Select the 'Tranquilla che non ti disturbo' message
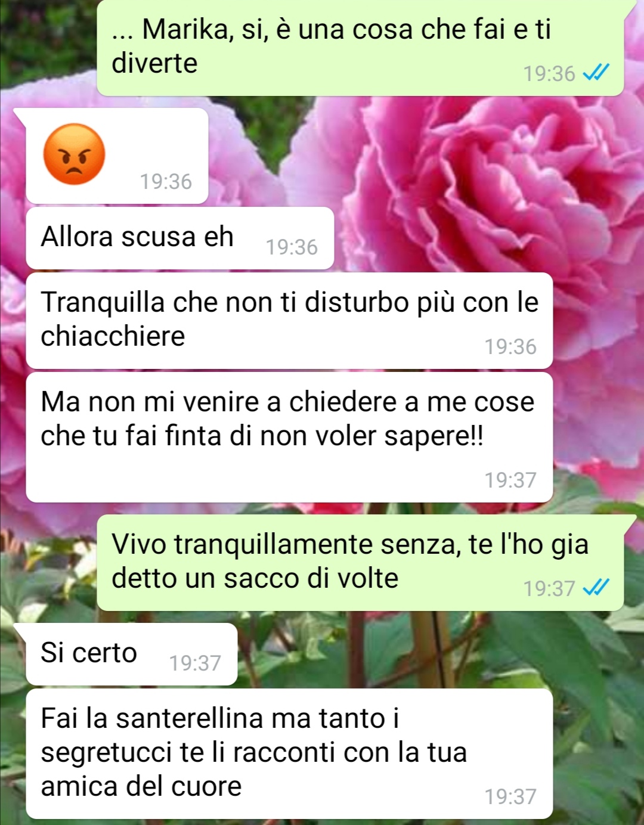Screen dimensions: 644x825 [289, 321]
